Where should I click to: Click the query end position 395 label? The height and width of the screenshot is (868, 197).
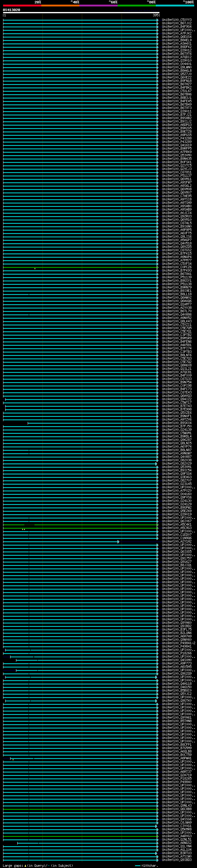(x=155, y=15)
